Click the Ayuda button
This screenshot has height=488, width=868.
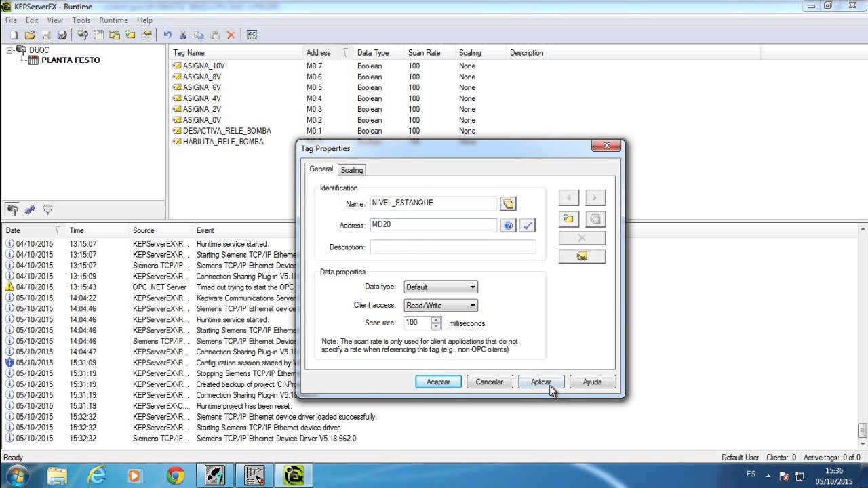coord(592,382)
